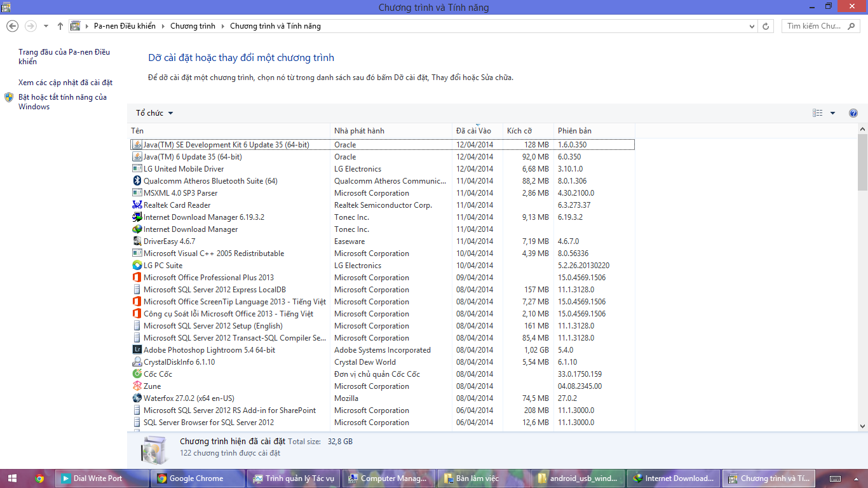Click the Cốc Cốc browser icon
Image resolution: width=868 pixels, height=488 pixels.
click(137, 374)
